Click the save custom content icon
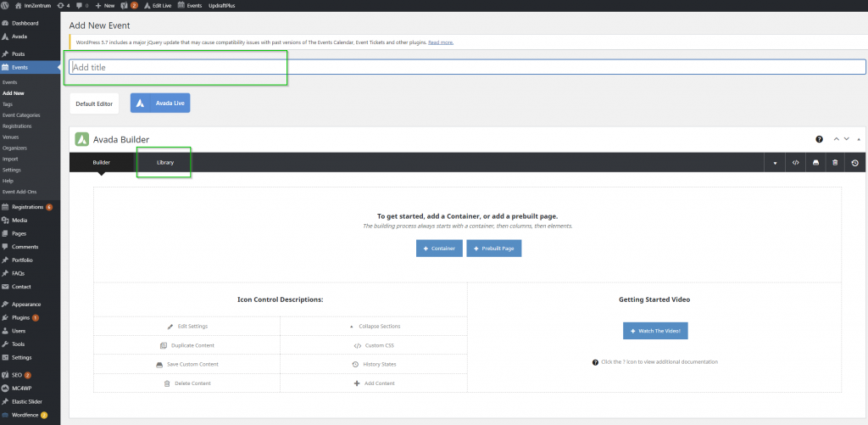The image size is (868, 425). tap(815, 162)
